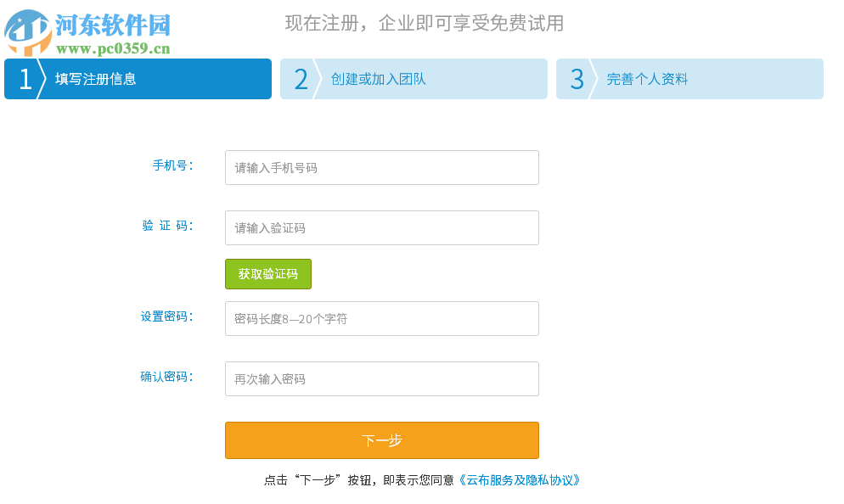Focus the phone number input field

[x=381, y=168]
